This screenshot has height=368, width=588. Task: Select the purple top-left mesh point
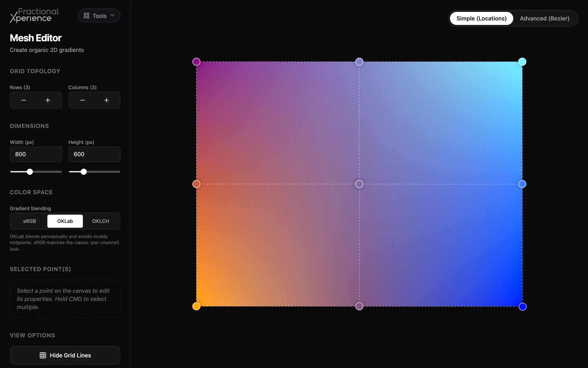point(196,62)
